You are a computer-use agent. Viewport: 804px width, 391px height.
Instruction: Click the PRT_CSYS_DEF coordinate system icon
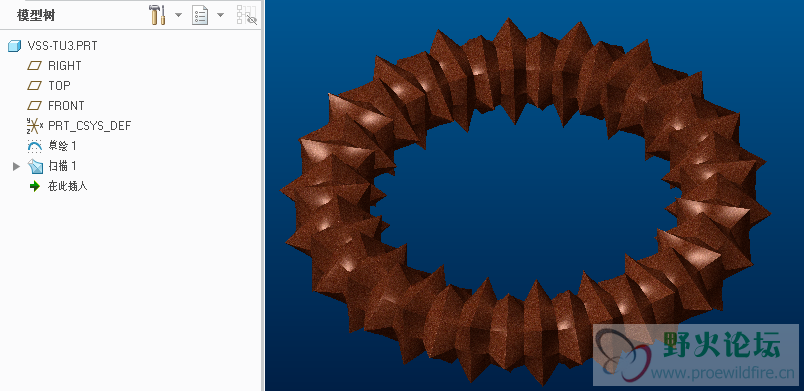pyautogui.click(x=34, y=126)
